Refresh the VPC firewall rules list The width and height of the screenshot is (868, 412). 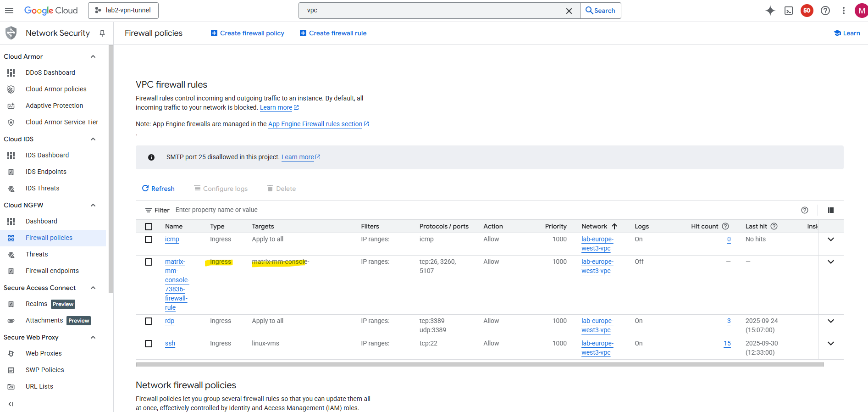(x=158, y=189)
